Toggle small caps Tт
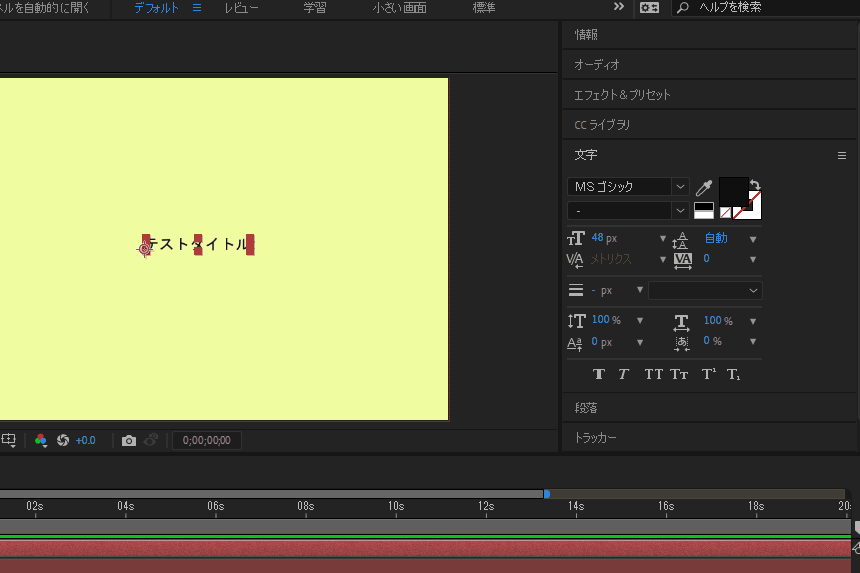The image size is (860, 573). click(679, 374)
